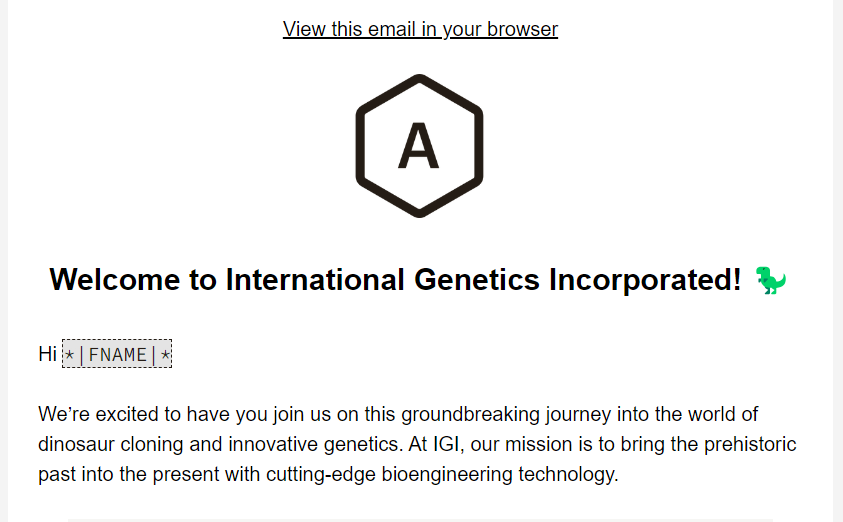Select the *|FNAME|* merge tag
This screenshot has width=843, height=522.
pyautogui.click(x=117, y=354)
